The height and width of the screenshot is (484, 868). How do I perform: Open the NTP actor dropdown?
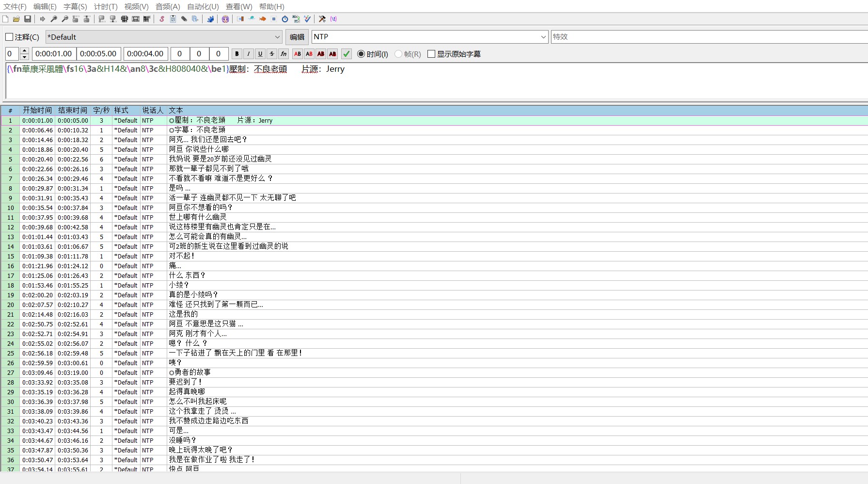[x=430, y=37]
